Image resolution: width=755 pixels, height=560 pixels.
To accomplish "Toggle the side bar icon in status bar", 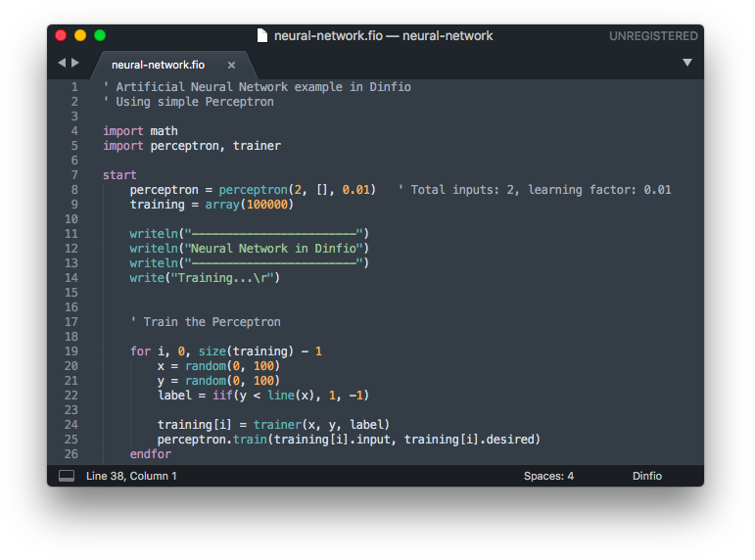I will point(67,476).
